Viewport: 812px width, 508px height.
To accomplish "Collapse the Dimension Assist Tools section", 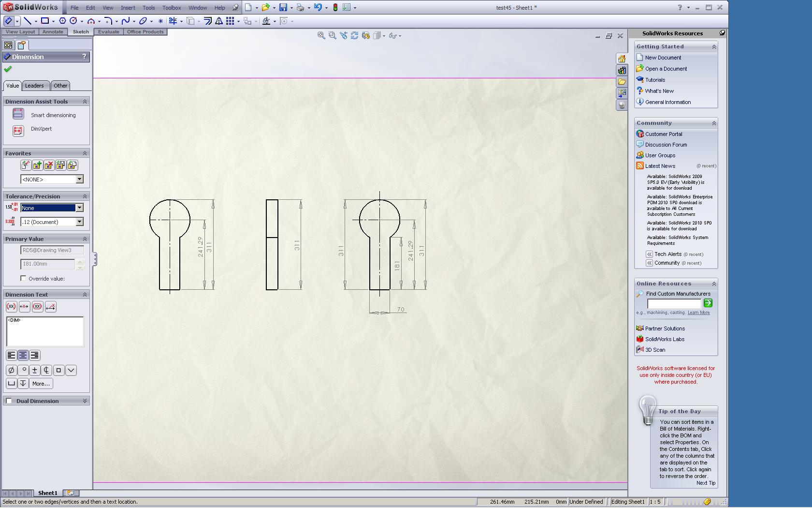I will pos(85,102).
